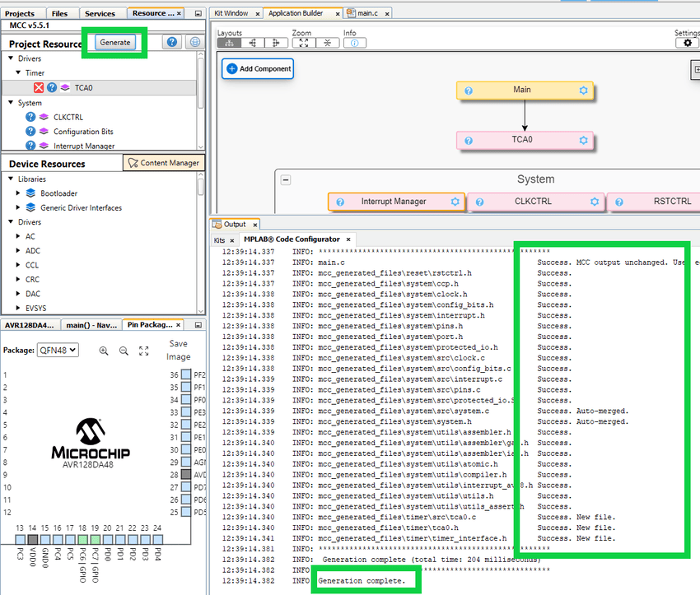
Task: Open settings gear on the Main block
Action: pos(583,91)
